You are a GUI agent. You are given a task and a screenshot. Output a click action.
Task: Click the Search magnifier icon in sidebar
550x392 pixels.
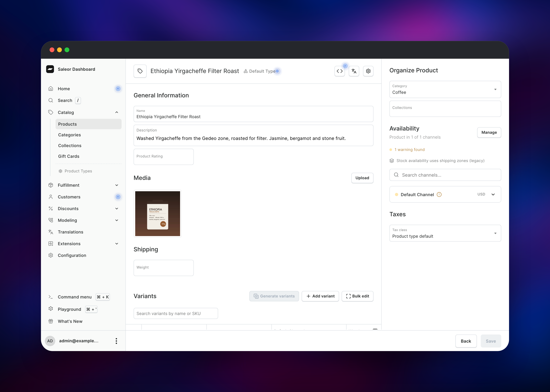51,100
